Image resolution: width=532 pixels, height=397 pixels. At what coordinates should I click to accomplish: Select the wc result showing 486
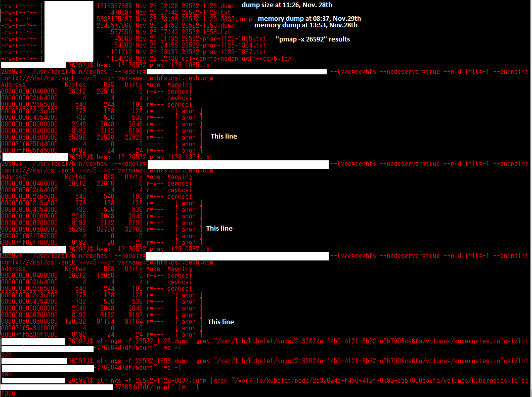[5, 374]
